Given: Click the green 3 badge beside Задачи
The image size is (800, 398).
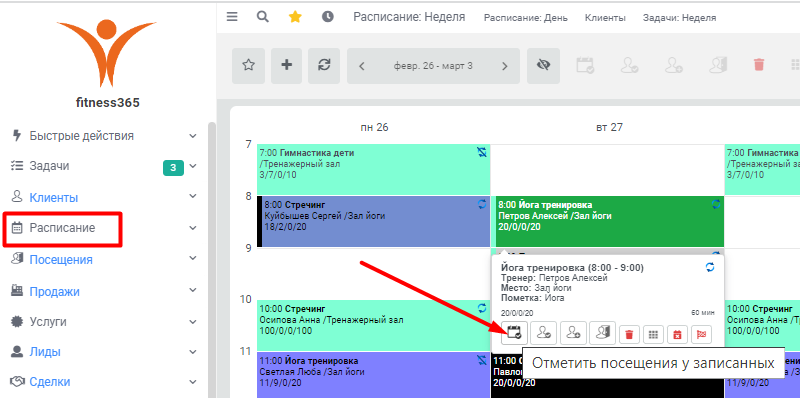Looking at the screenshot, I should tap(173, 167).
